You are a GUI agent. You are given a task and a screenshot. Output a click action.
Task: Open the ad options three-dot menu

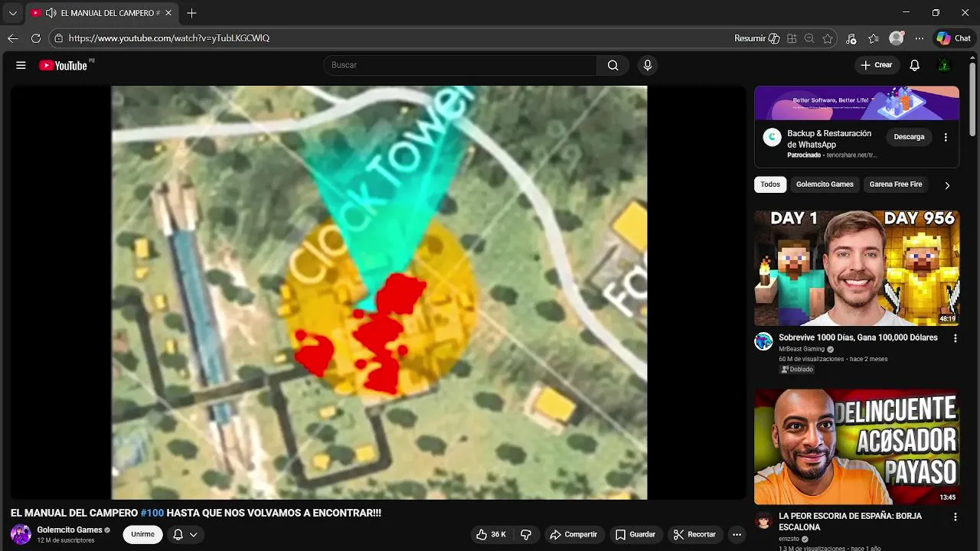point(946,137)
